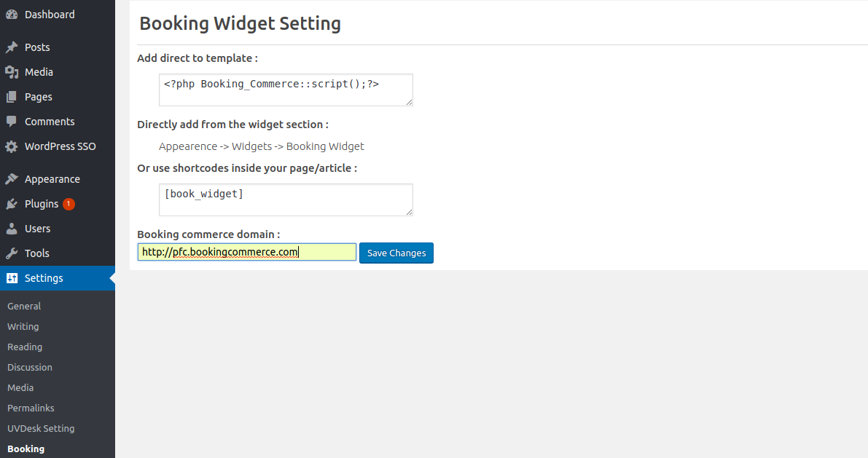Open the Settings menu item
Screen dimensions: 868x458
point(44,278)
